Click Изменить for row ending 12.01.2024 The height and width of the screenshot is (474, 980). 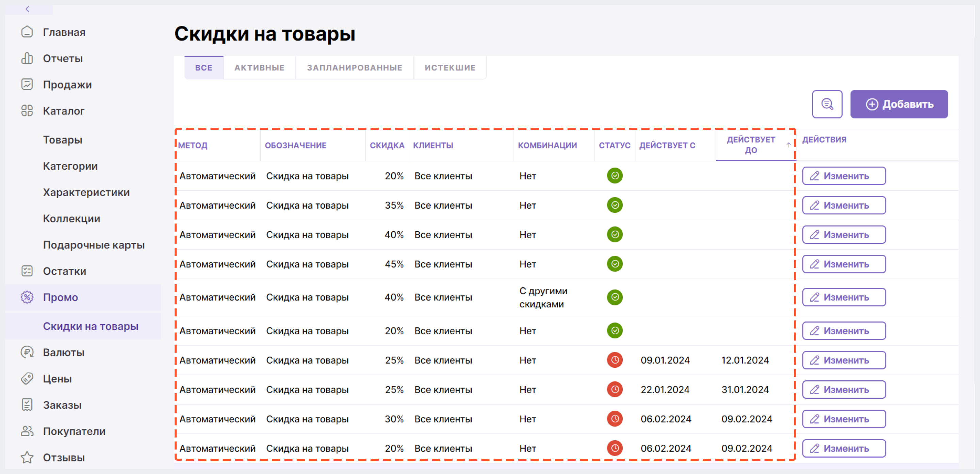pos(844,360)
